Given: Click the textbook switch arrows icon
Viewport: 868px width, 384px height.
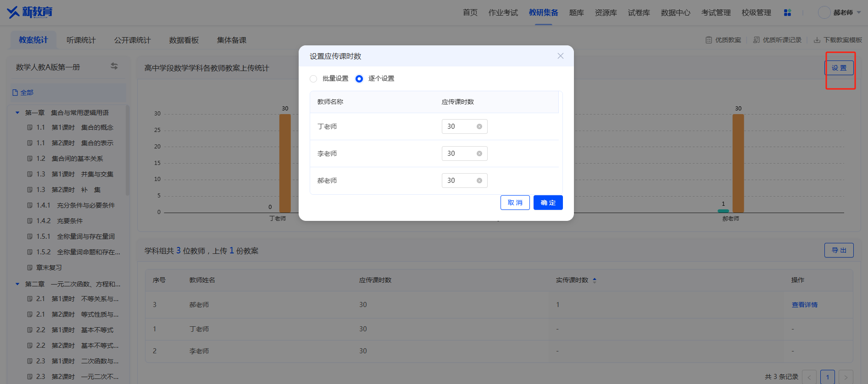Looking at the screenshot, I should (114, 66).
